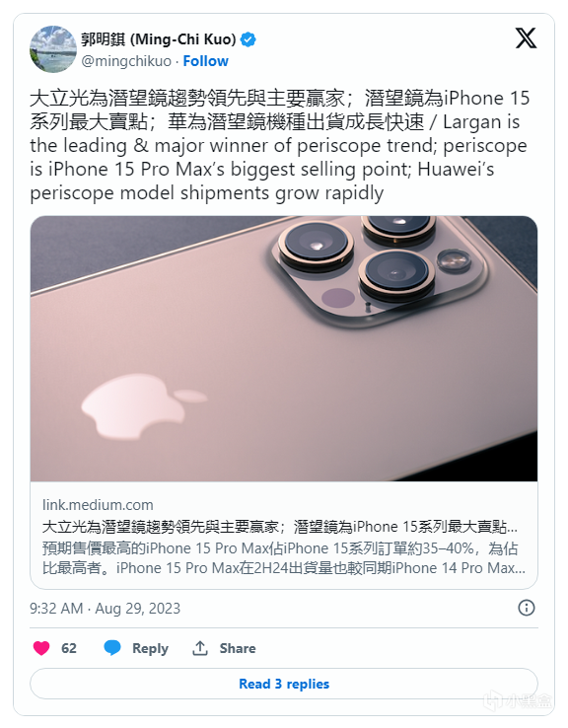Viewport: 568px width, 728px height.
Task: Open the @mingchikuo handle
Action: coord(126,61)
